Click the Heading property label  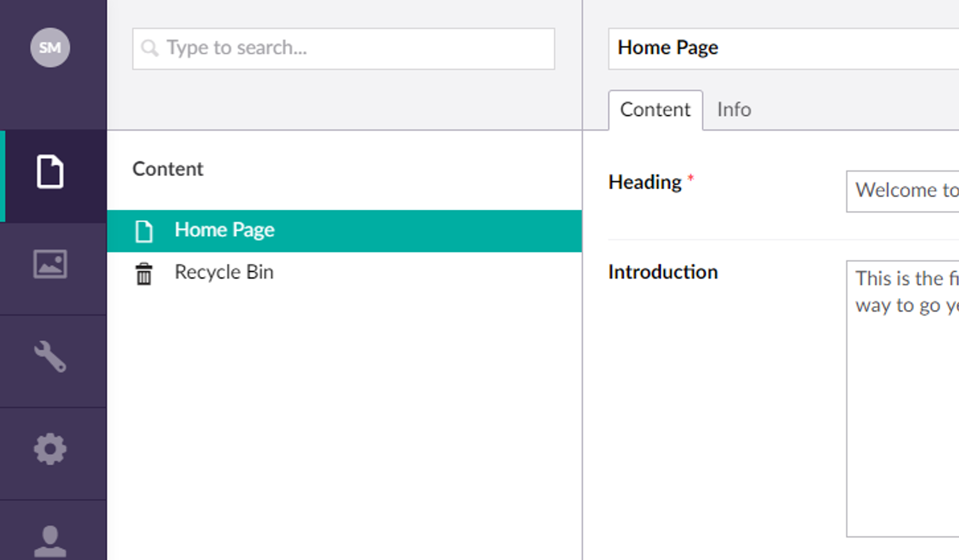point(645,182)
